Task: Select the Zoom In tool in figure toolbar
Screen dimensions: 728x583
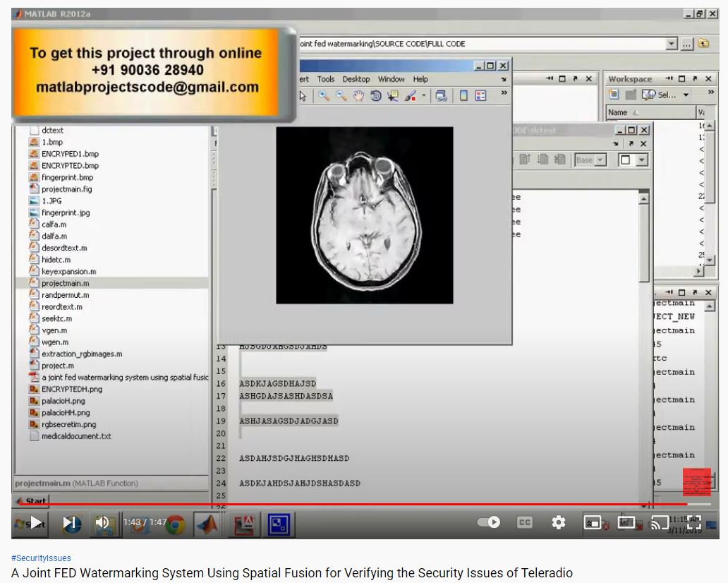Action: (324, 96)
